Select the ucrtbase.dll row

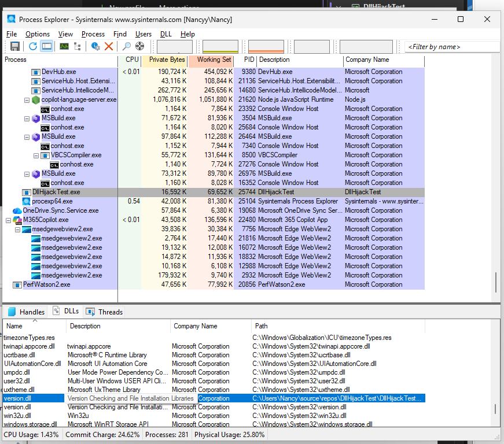[x=214, y=355]
